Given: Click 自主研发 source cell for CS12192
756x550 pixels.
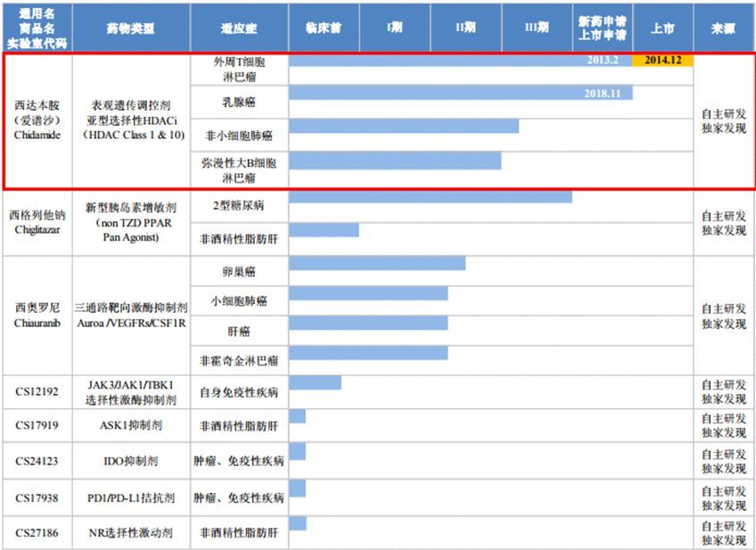Looking at the screenshot, I should pyautogui.click(x=724, y=392).
